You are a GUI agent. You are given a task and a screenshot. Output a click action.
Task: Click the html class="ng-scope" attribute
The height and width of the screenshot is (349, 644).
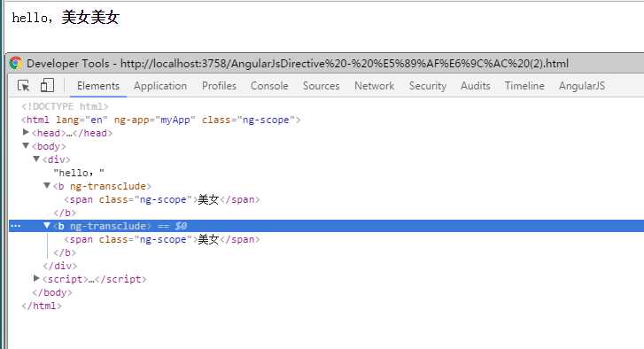click(x=249, y=120)
